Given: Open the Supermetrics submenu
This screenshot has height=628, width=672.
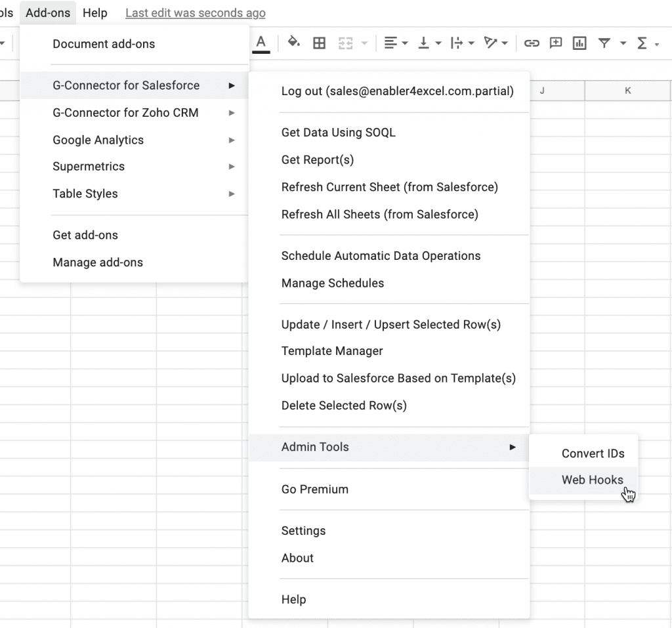Looking at the screenshot, I should [x=89, y=166].
